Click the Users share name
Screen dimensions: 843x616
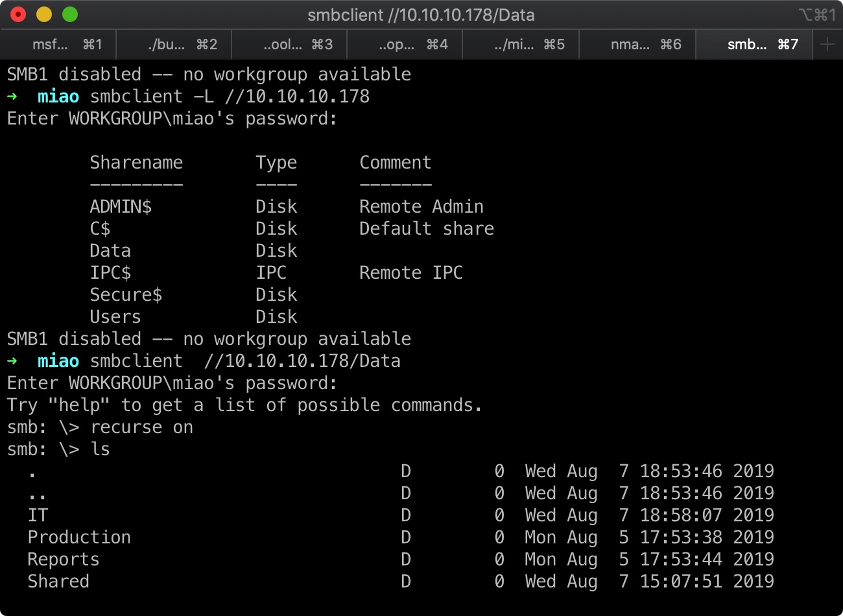(115, 317)
